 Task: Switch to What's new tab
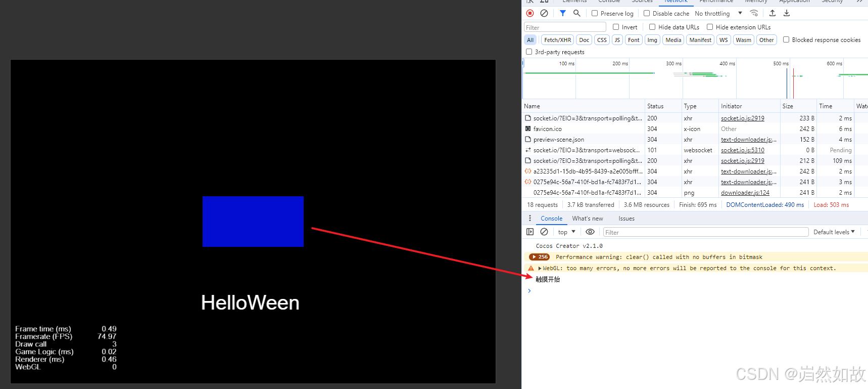[588, 219]
